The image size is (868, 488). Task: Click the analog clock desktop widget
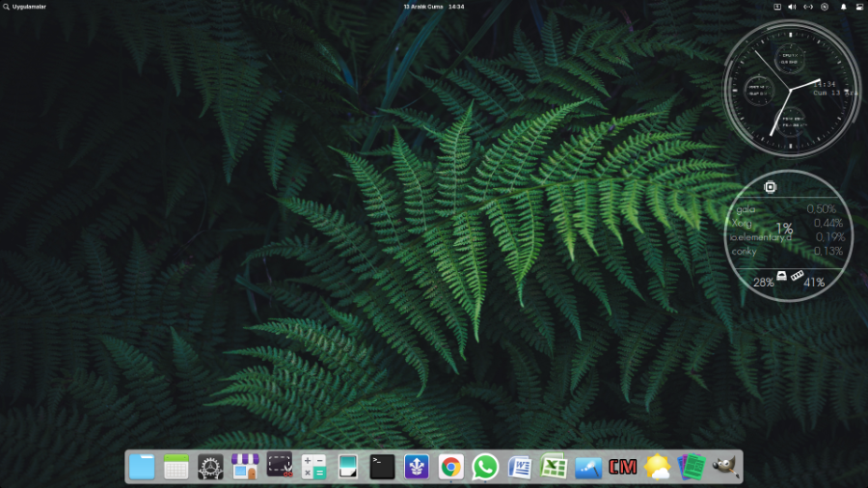(x=793, y=90)
